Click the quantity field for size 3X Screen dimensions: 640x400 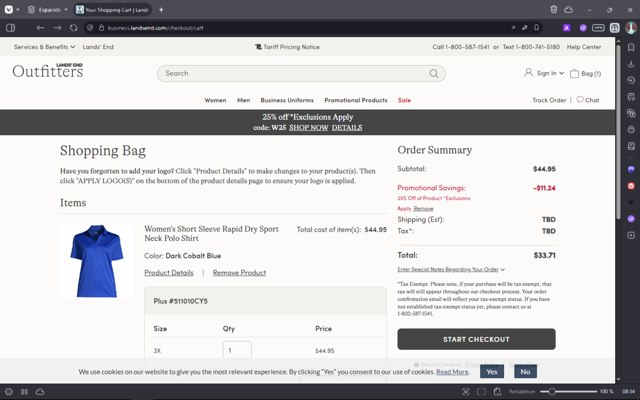(x=237, y=351)
